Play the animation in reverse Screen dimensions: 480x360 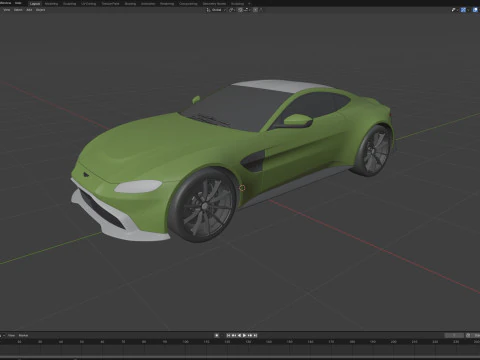coord(239,335)
